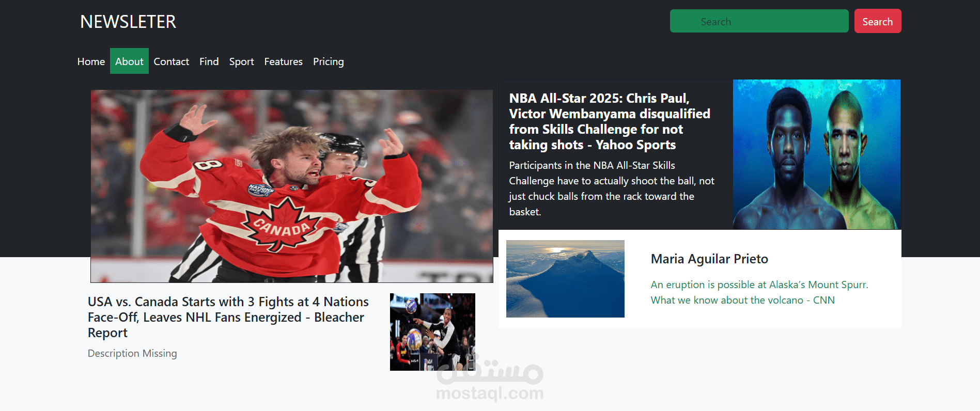This screenshot has width=980, height=411.
Task: Click the basketball game thumbnail image
Action: point(432,332)
